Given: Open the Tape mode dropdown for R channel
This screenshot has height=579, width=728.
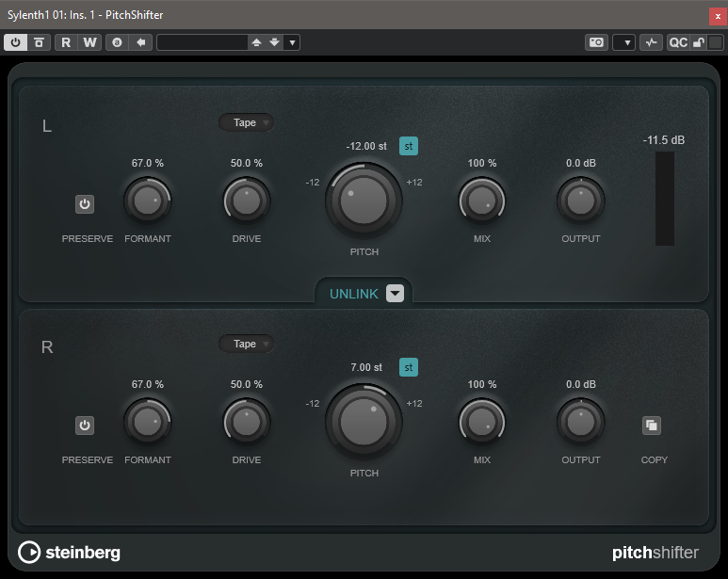Looking at the screenshot, I should [x=246, y=344].
